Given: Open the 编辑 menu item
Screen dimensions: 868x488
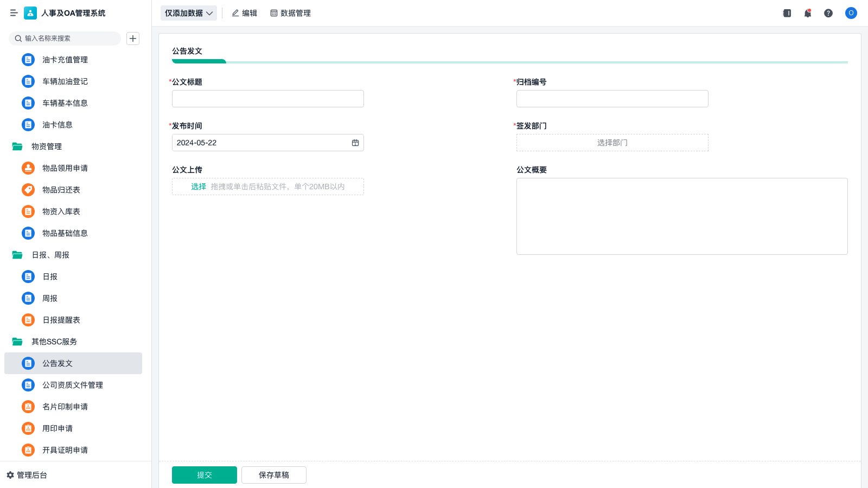Looking at the screenshot, I should click(244, 13).
